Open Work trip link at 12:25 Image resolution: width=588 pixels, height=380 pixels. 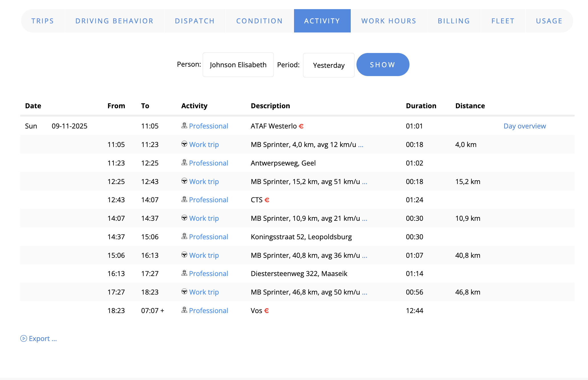[x=204, y=181]
